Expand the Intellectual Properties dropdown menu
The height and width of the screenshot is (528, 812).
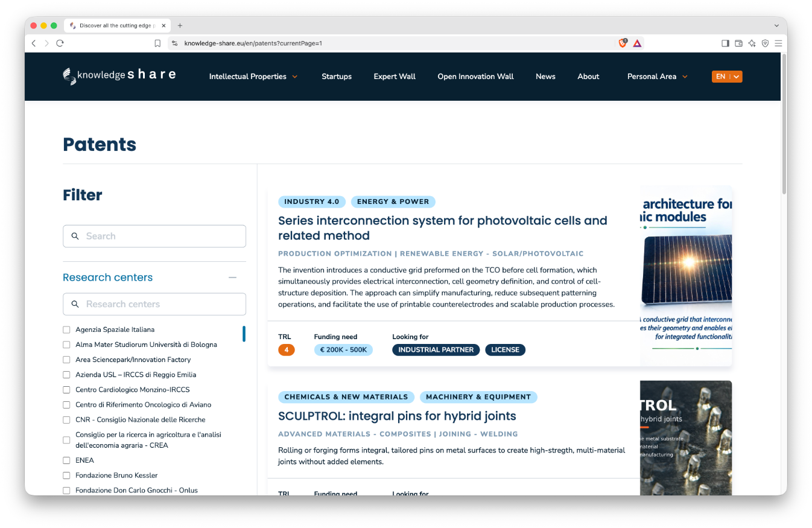pos(253,77)
